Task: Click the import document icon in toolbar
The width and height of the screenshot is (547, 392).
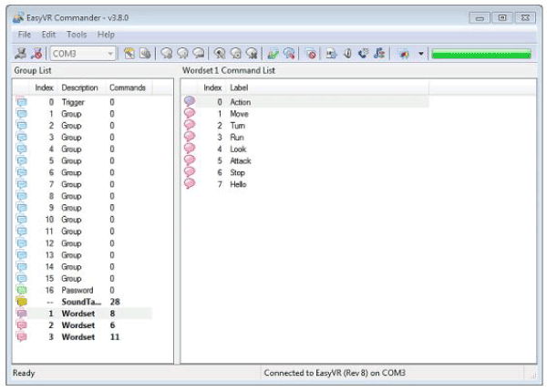Action: point(331,54)
